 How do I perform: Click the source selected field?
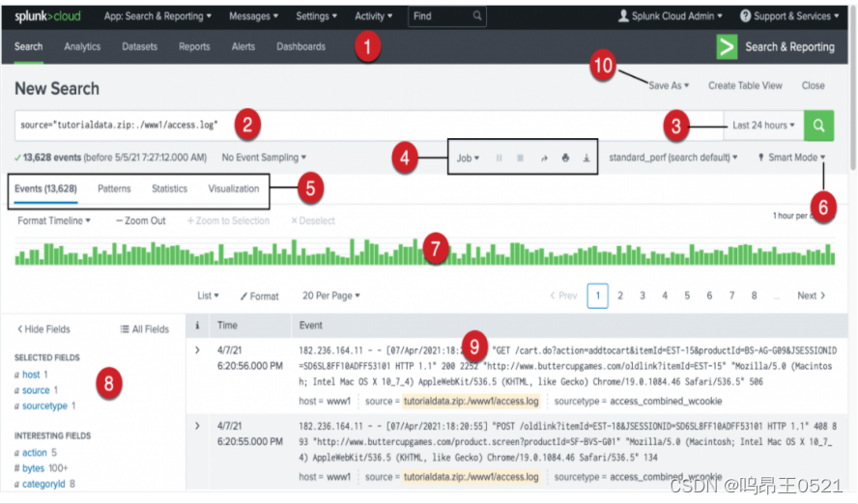(x=36, y=390)
